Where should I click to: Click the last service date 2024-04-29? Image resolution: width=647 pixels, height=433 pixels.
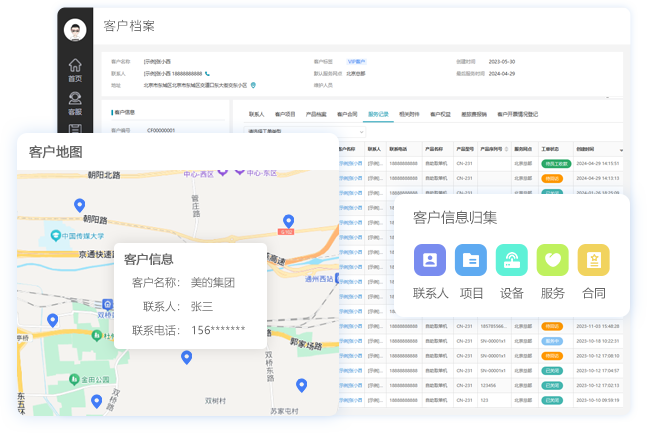pyautogui.click(x=502, y=73)
